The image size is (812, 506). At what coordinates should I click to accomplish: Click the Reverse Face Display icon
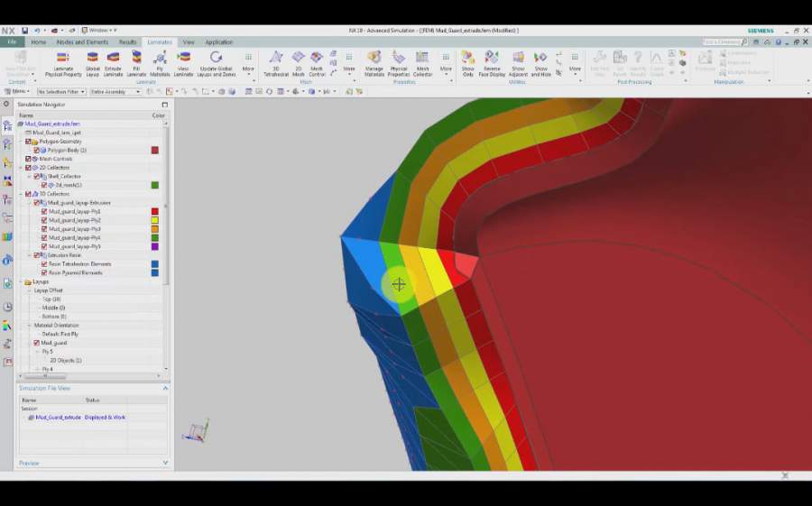coord(492,60)
